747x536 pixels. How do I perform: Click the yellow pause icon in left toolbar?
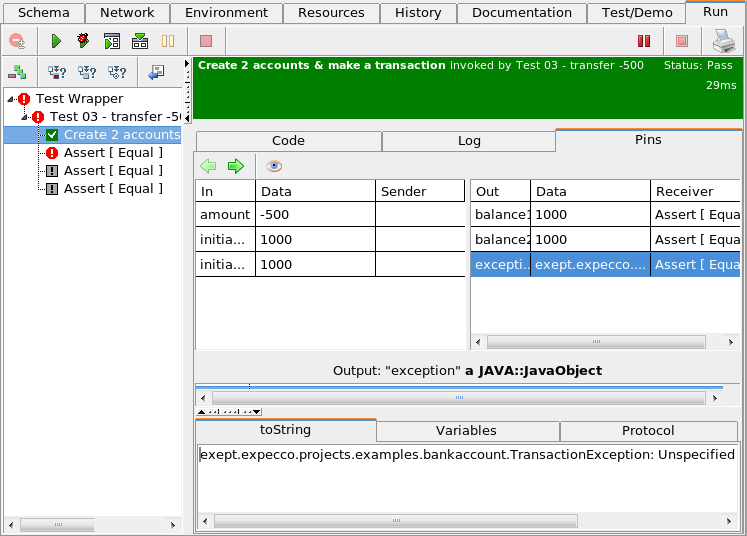168,42
